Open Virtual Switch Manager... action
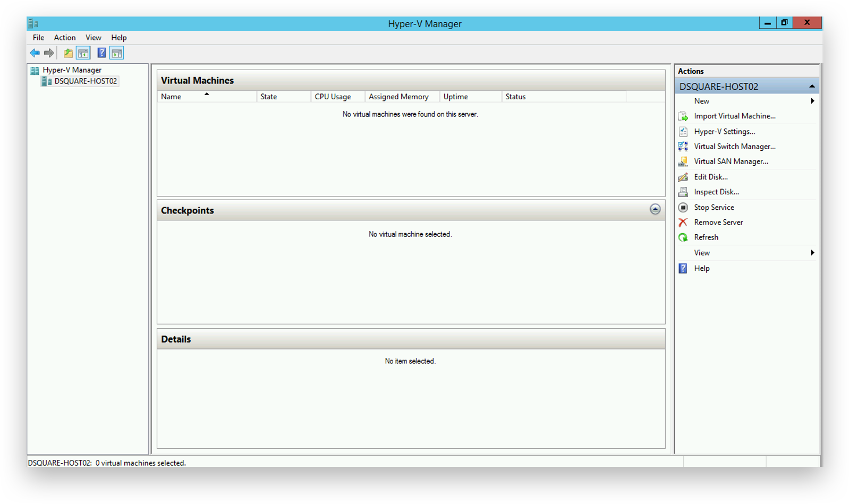Viewport: 849px width, 504px height. tap(735, 147)
